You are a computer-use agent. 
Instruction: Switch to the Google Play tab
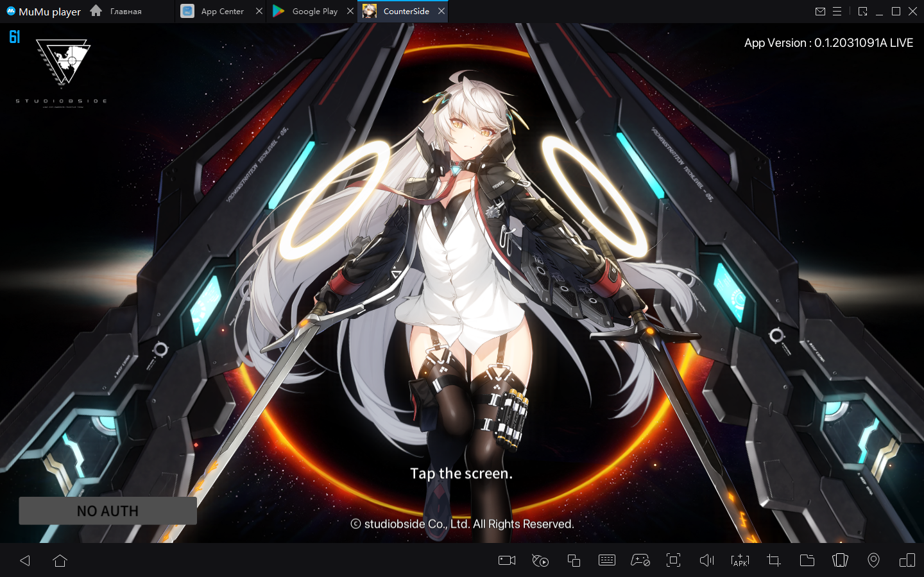click(x=314, y=12)
